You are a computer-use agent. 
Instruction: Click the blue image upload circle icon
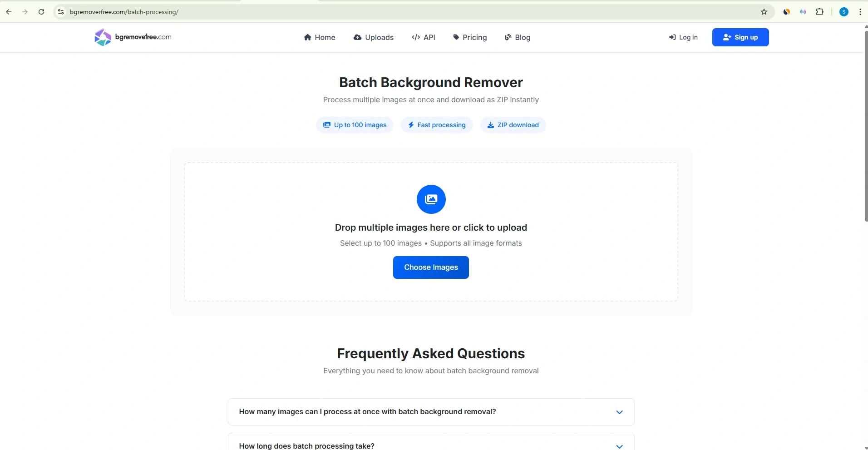coord(431,199)
